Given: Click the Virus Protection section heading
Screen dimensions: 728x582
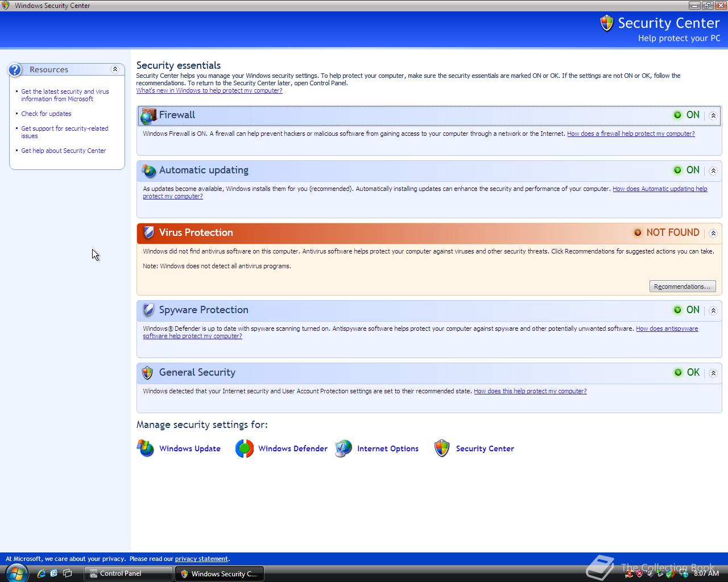Looking at the screenshot, I should (x=196, y=232).
